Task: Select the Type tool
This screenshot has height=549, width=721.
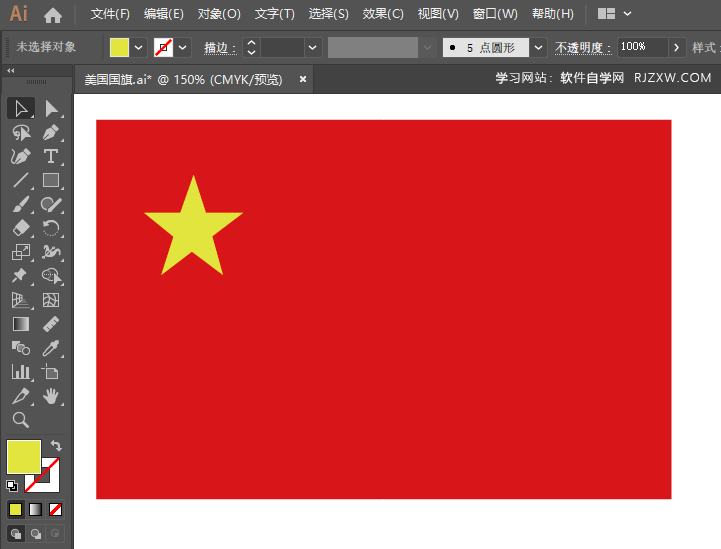Action: tap(51, 157)
